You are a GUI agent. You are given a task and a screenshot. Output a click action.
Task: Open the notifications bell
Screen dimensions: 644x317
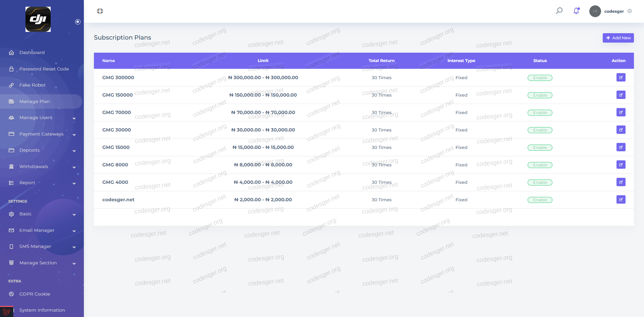(x=576, y=11)
